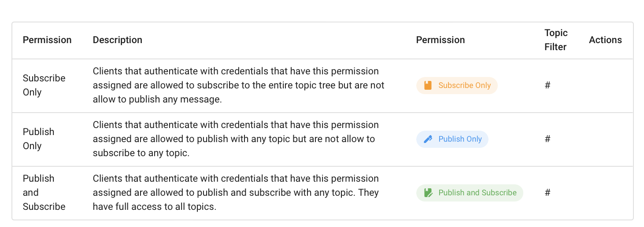Viewport: 644px width, 227px height.
Task: Click the Publish and Subscribe description text
Action: pos(236,193)
